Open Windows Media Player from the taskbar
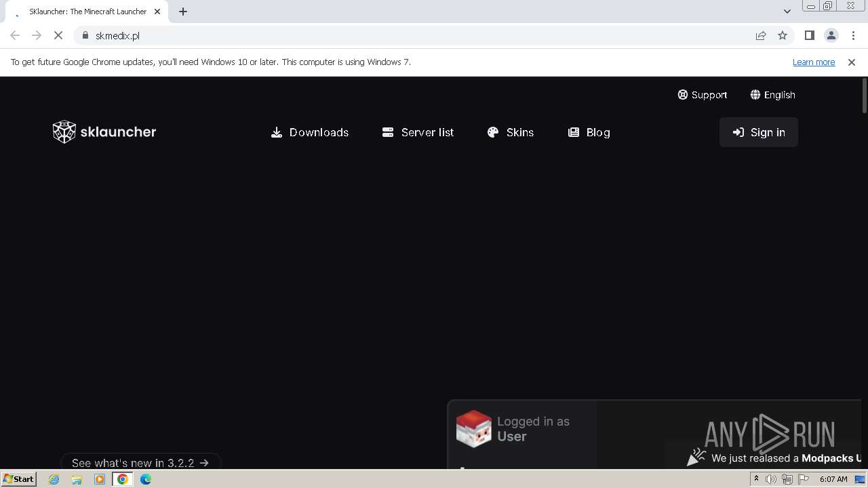 coord(100,479)
